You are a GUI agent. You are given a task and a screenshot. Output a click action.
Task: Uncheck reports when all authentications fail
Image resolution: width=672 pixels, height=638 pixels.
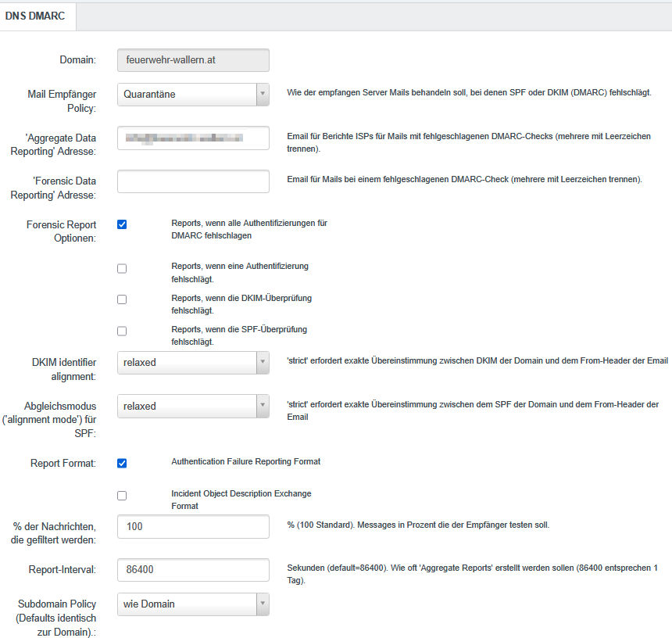point(122,224)
